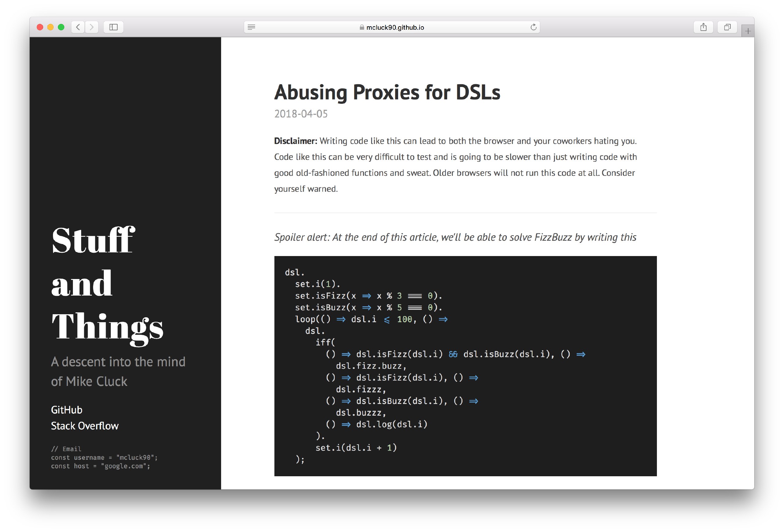Toggle the Safari sidebar button
Image resolution: width=784 pixels, height=532 pixels.
[x=113, y=27]
